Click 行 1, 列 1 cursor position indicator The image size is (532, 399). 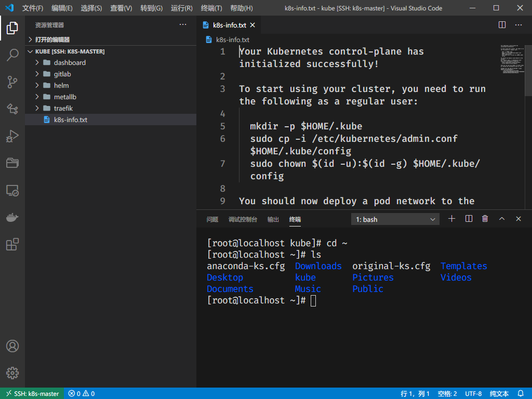tap(415, 394)
